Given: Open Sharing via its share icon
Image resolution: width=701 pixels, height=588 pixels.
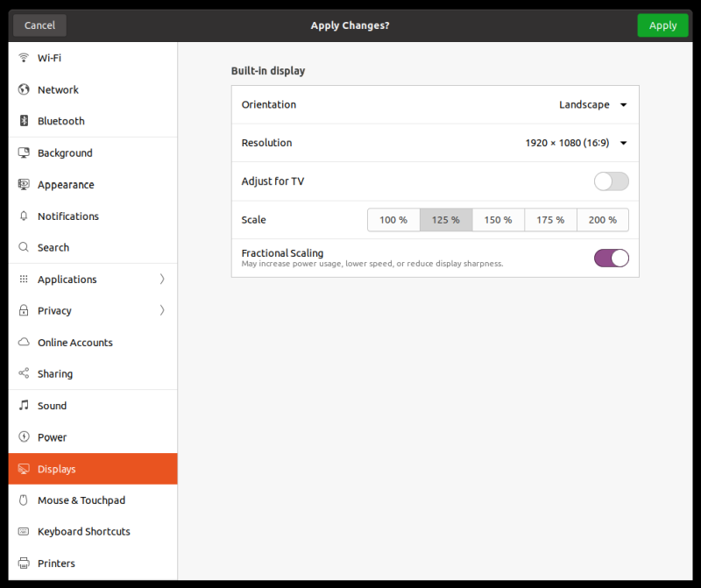Looking at the screenshot, I should tap(24, 374).
